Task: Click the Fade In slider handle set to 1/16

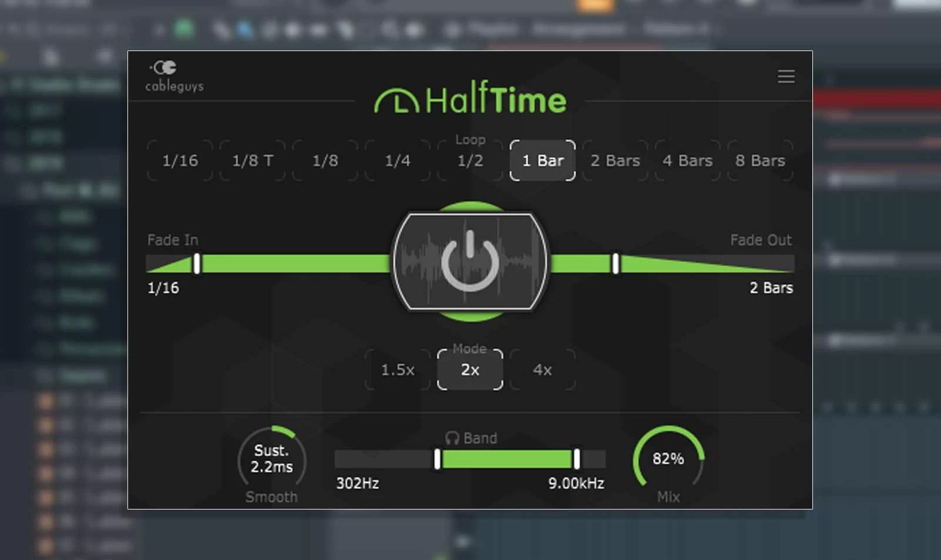Action: pos(197,264)
